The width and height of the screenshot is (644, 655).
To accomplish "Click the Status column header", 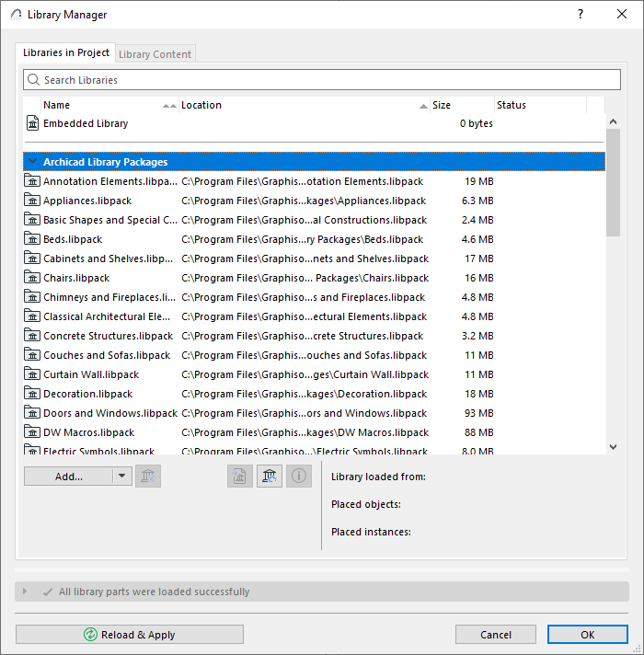I will (x=540, y=105).
